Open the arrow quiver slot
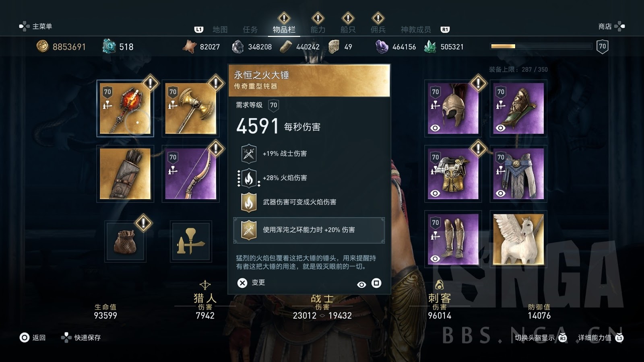This screenshot has width=644, height=362. (125, 174)
